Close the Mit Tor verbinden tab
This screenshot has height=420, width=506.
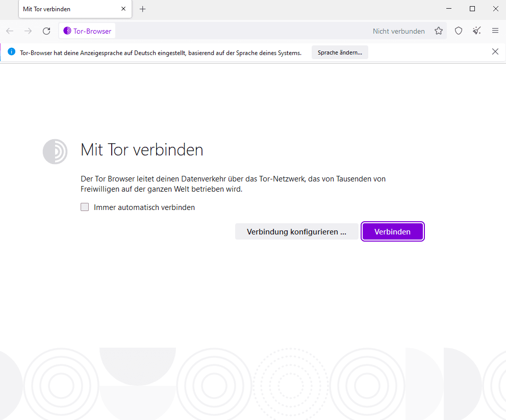123,9
